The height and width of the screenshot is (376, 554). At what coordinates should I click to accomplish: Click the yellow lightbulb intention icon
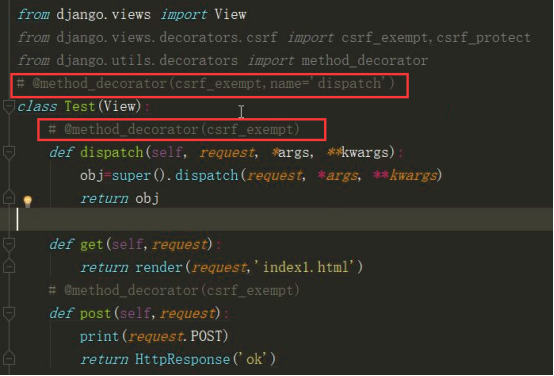28,201
